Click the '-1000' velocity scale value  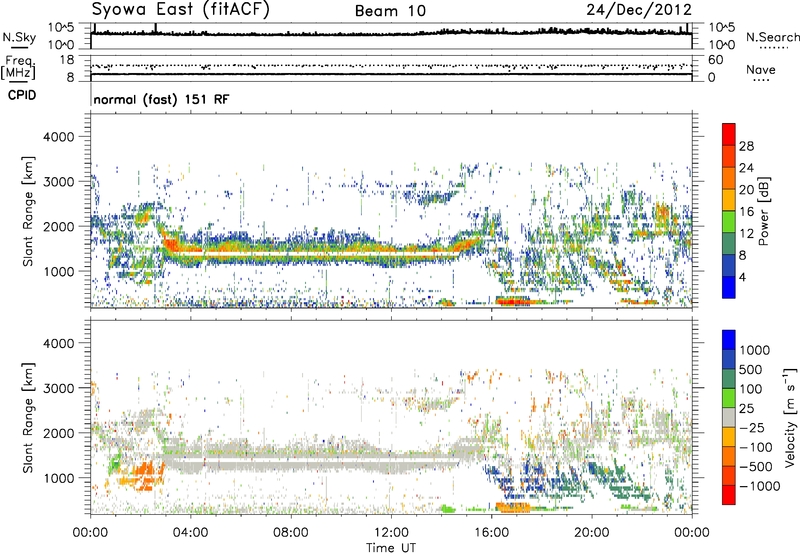coord(759,486)
